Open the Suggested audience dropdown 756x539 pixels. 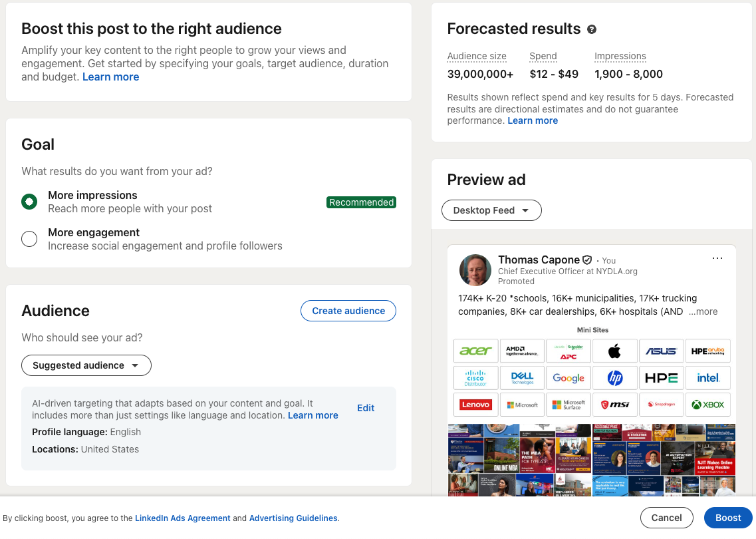click(x=86, y=365)
